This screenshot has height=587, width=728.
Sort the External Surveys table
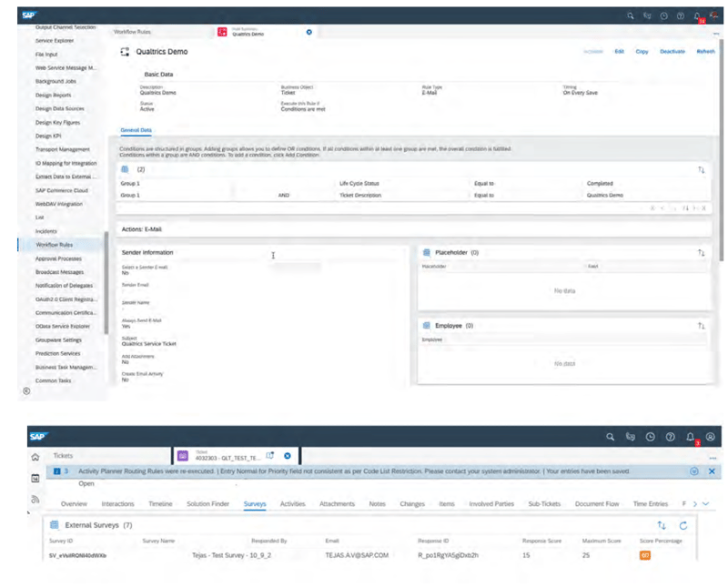pyautogui.click(x=662, y=525)
